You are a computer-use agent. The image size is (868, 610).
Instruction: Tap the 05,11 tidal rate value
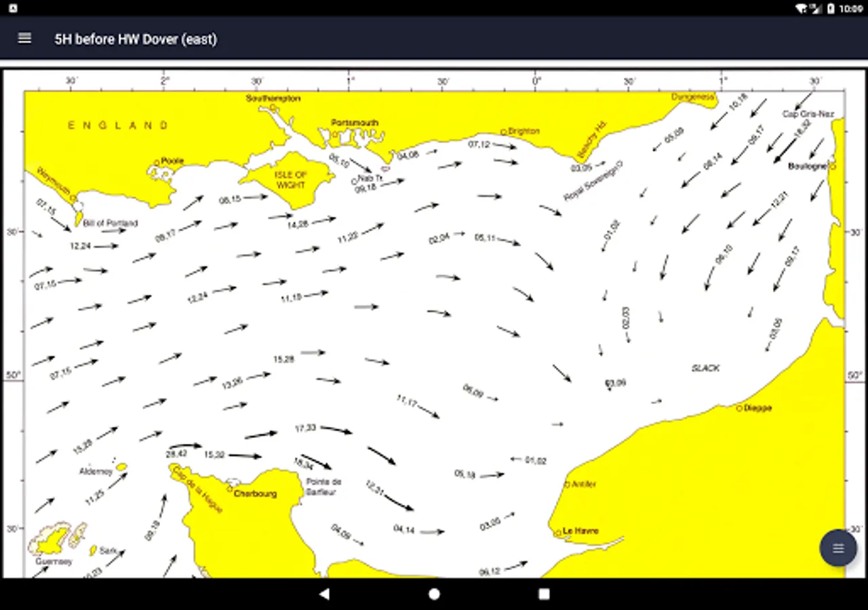[x=485, y=238]
